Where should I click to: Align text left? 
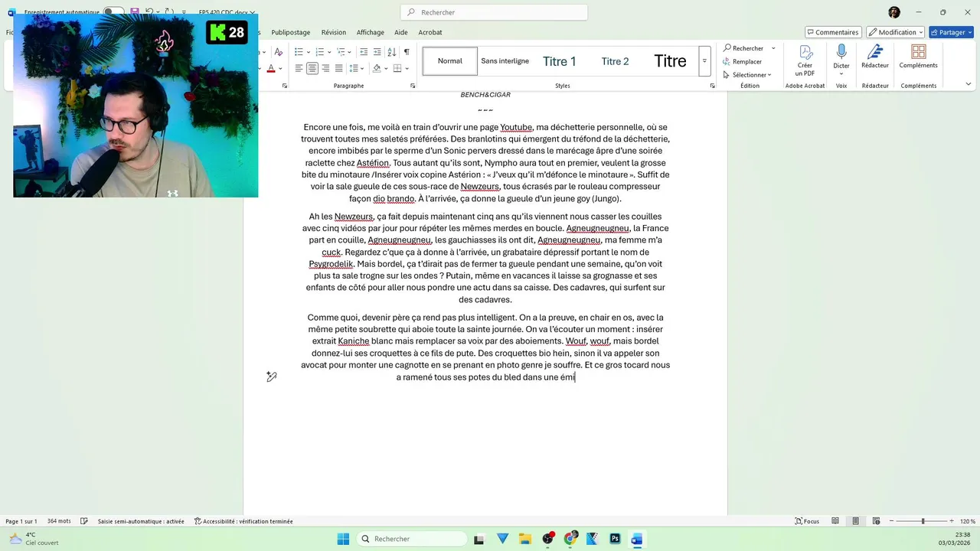299,68
